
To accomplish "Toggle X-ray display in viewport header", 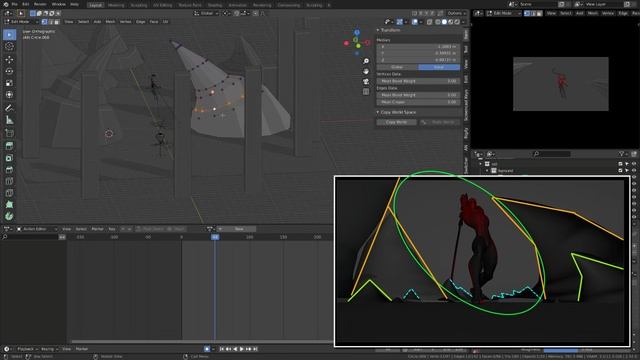I will tap(429, 22).
